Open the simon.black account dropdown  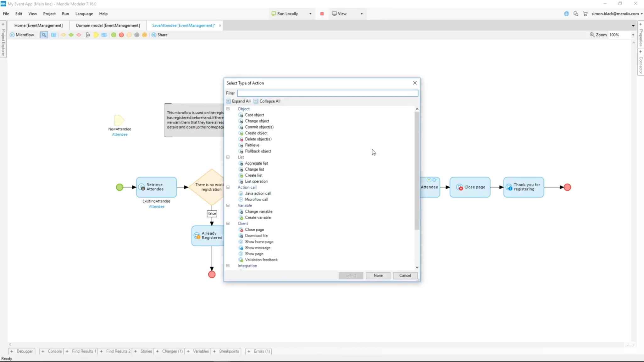click(x=615, y=14)
